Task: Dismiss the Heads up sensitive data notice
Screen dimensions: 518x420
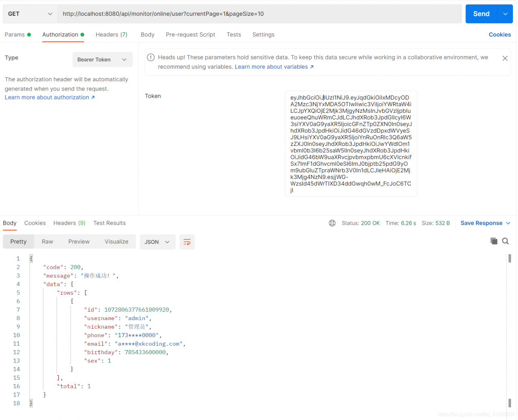Action: [x=505, y=59]
